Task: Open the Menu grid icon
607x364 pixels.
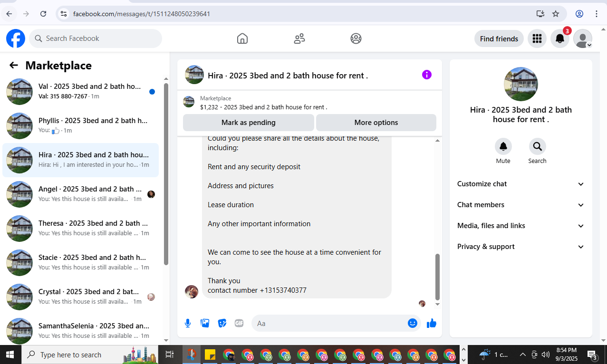Action: tap(537, 38)
